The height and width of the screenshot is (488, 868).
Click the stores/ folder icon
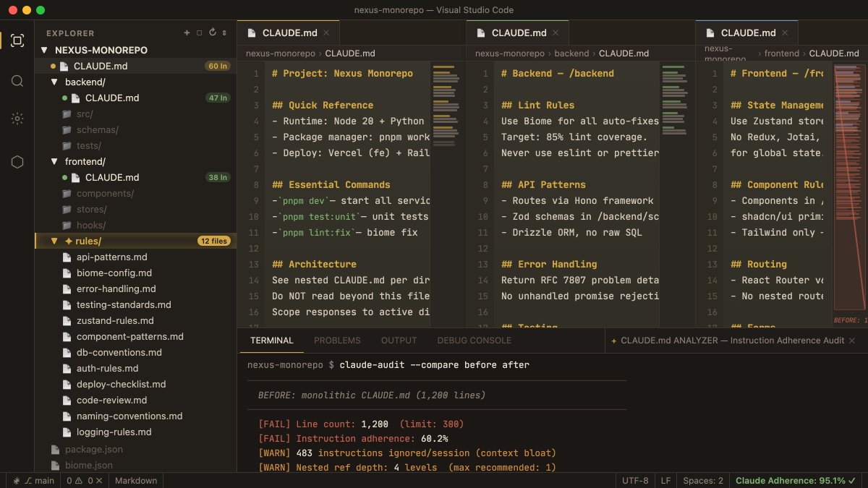67,210
